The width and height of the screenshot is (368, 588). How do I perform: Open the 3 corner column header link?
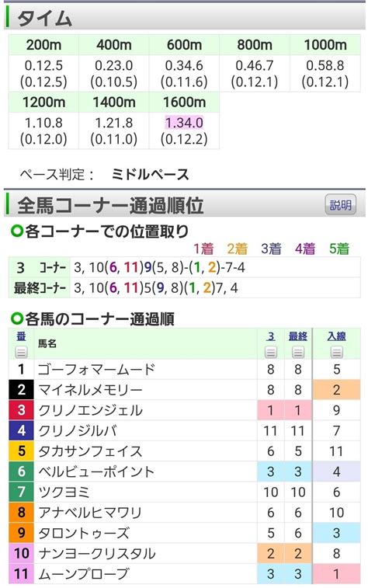[x=271, y=336]
